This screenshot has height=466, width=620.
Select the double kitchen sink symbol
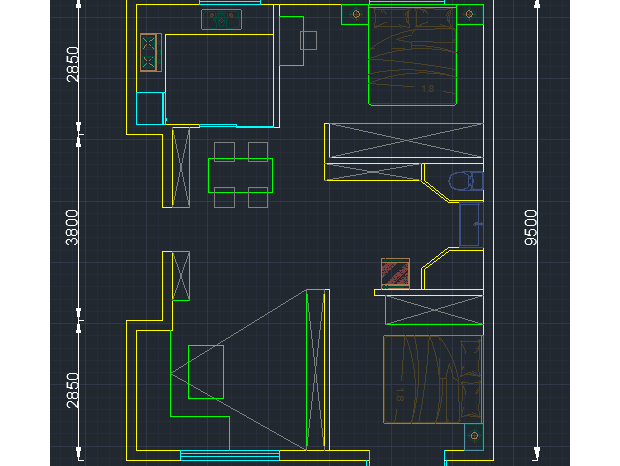222,20
